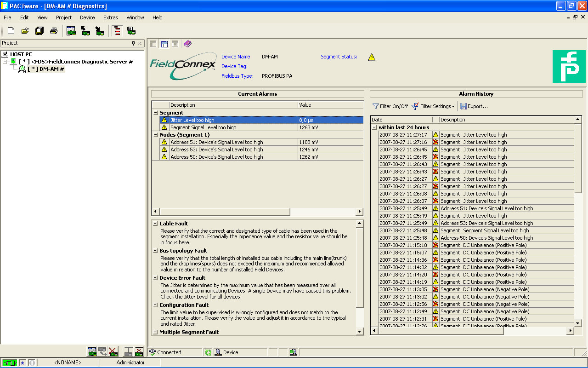The height and width of the screenshot is (368, 588).
Task: Close the Project panel
Action: click(140, 43)
